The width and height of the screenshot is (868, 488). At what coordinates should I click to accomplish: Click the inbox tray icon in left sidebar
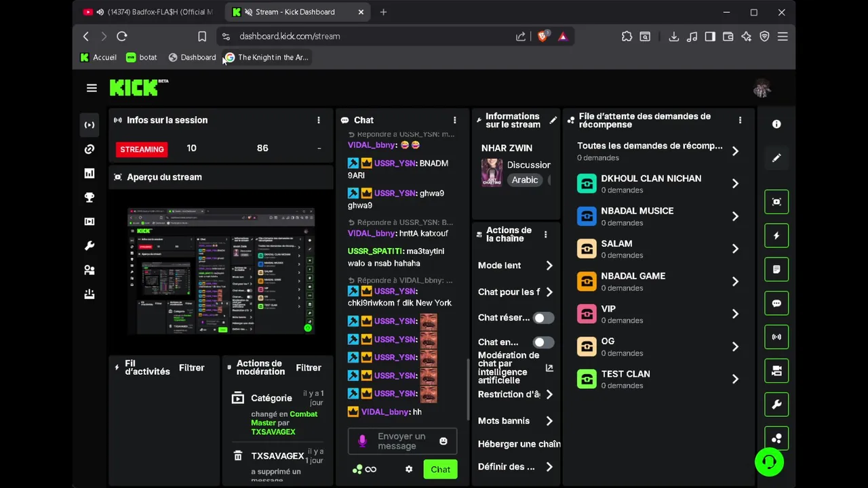pyautogui.click(x=90, y=294)
